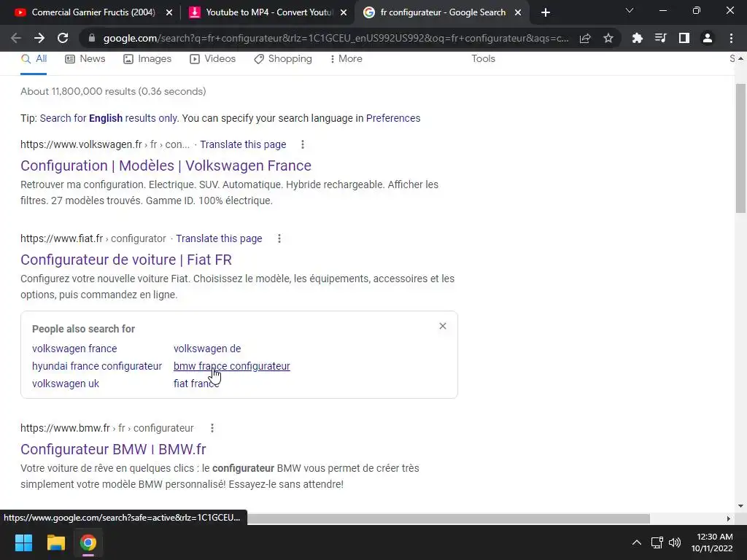Translate the Volkswagen result page
This screenshot has height=560, width=747.
coord(243,145)
